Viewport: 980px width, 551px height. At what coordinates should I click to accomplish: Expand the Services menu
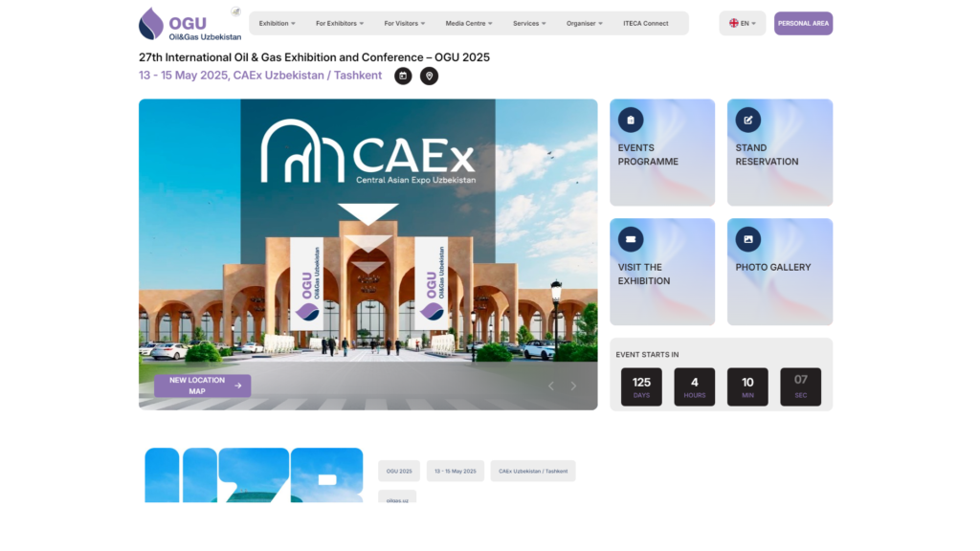529,23
